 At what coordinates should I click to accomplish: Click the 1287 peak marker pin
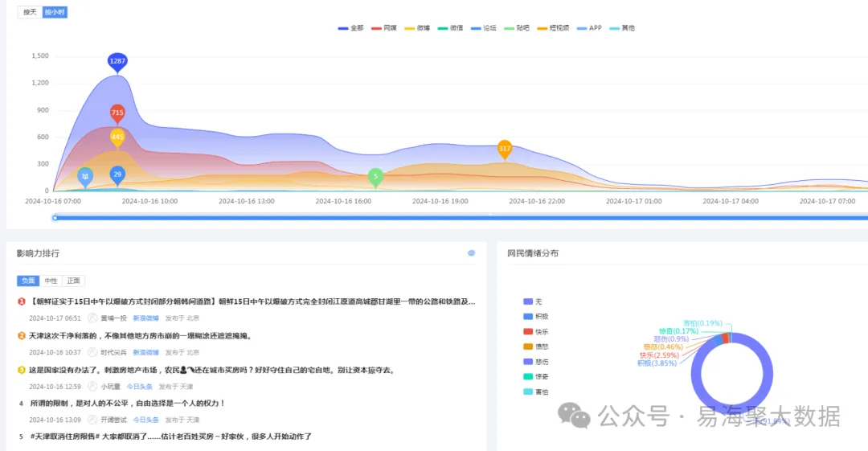(117, 62)
